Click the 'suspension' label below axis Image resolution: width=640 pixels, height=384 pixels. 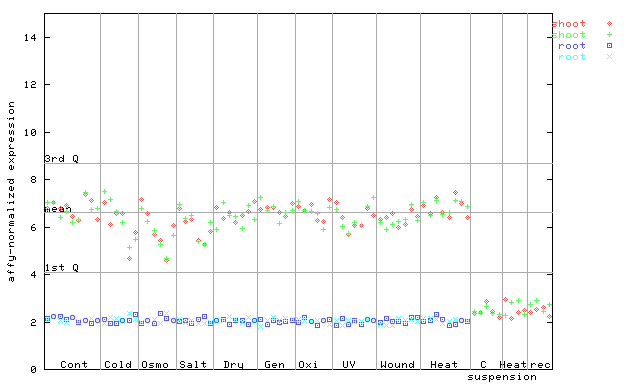tap(502, 377)
